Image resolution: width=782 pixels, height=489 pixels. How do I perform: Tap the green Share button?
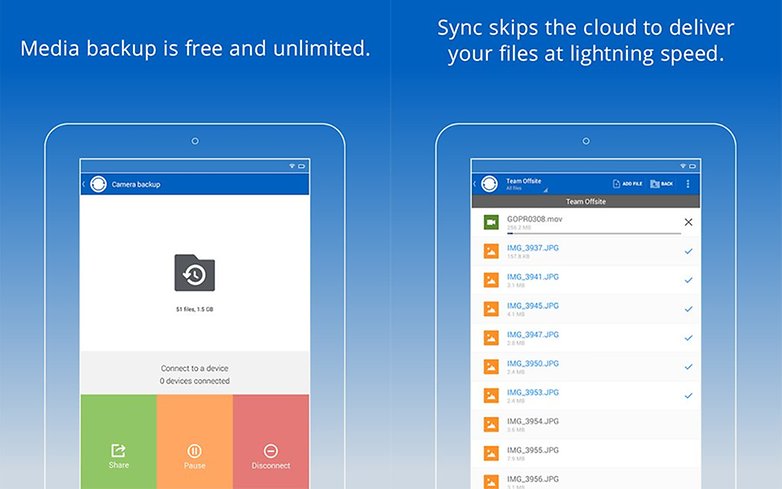pos(119,442)
